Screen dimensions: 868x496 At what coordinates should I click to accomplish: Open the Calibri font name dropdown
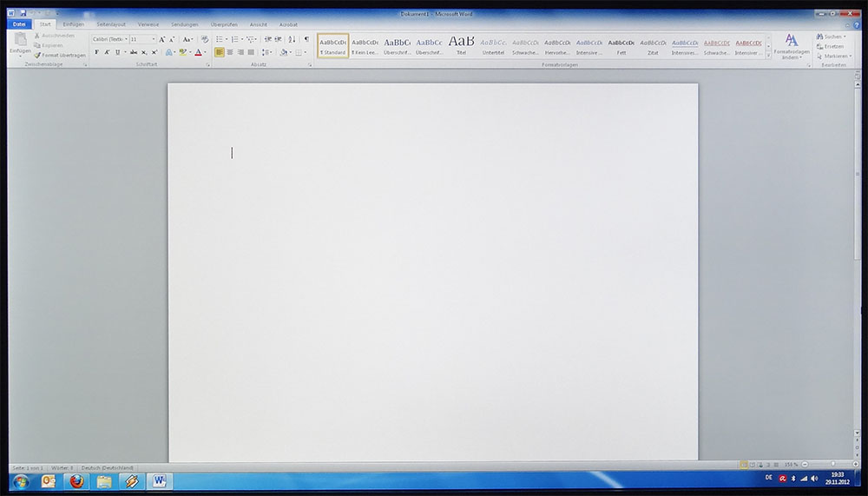(x=109, y=39)
